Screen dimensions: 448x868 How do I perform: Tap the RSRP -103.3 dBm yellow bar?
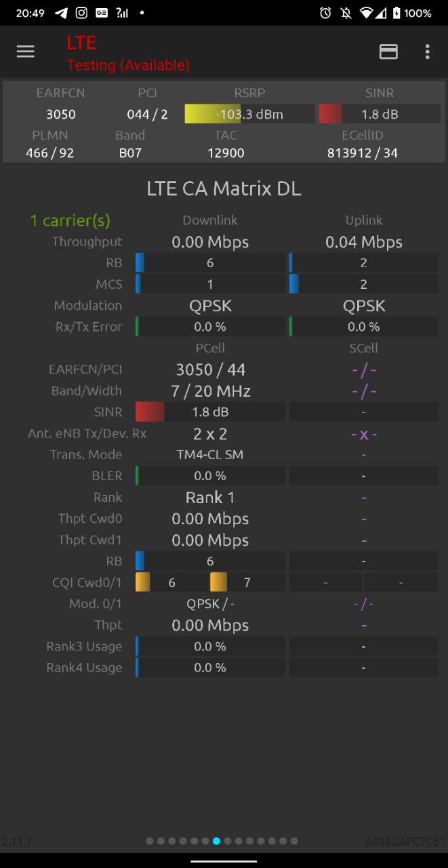[x=249, y=114]
